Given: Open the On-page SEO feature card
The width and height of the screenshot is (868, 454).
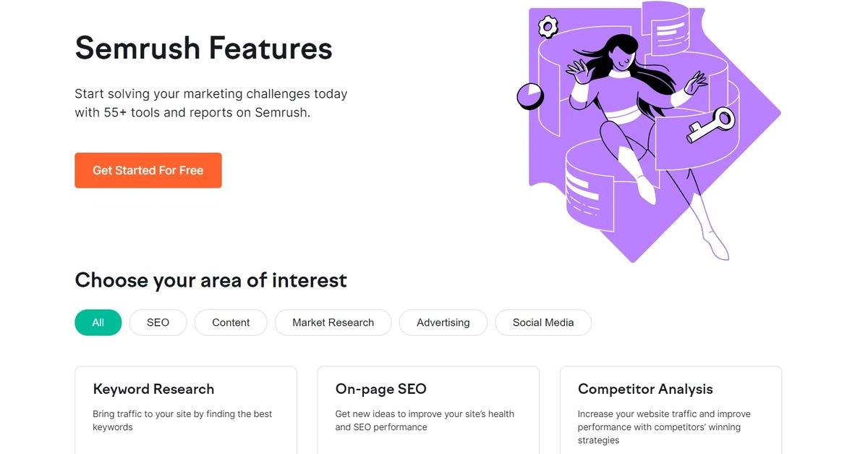Looking at the screenshot, I should click(x=427, y=405).
